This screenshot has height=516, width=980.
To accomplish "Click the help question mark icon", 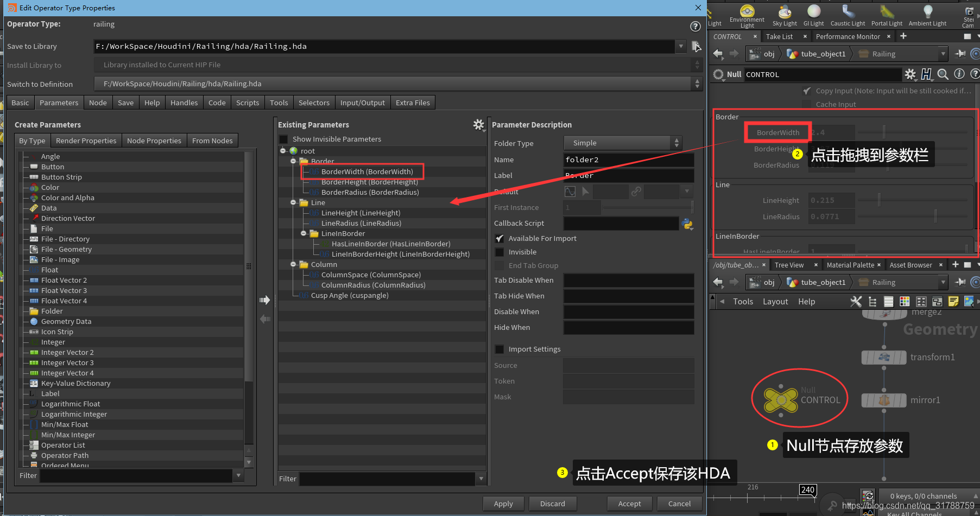I will coord(696,26).
